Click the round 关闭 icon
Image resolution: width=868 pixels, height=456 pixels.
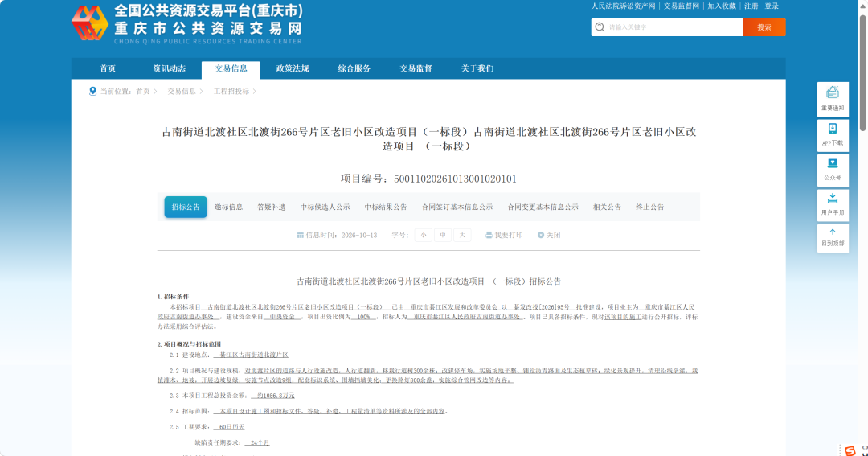click(x=540, y=236)
